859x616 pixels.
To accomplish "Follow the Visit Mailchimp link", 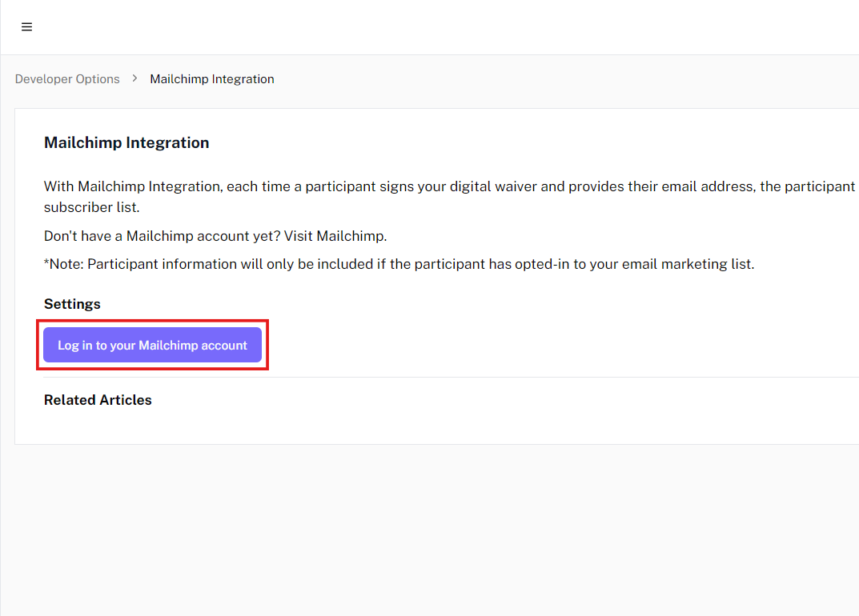I will point(351,236).
